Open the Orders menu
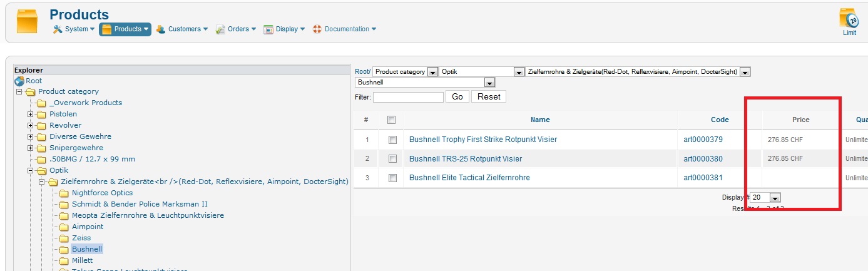The width and height of the screenshot is (868, 271). coord(236,29)
